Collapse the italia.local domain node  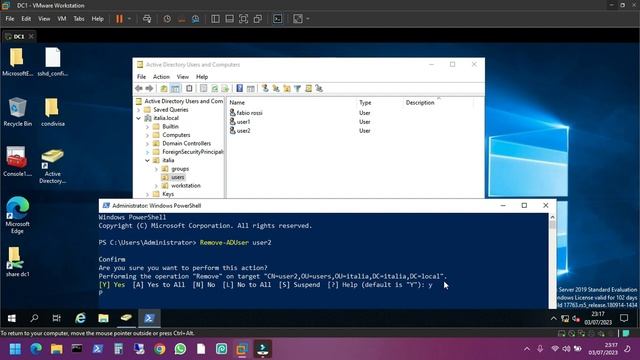click(138, 118)
